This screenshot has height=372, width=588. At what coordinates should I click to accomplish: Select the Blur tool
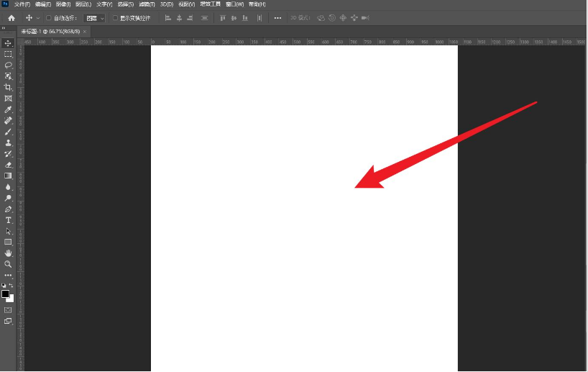(8, 187)
